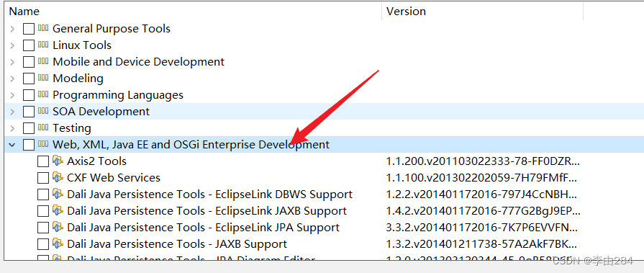The width and height of the screenshot is (644, 273).
Task: Check the Axis2 Tools checkbox
Action: point(43,161)
